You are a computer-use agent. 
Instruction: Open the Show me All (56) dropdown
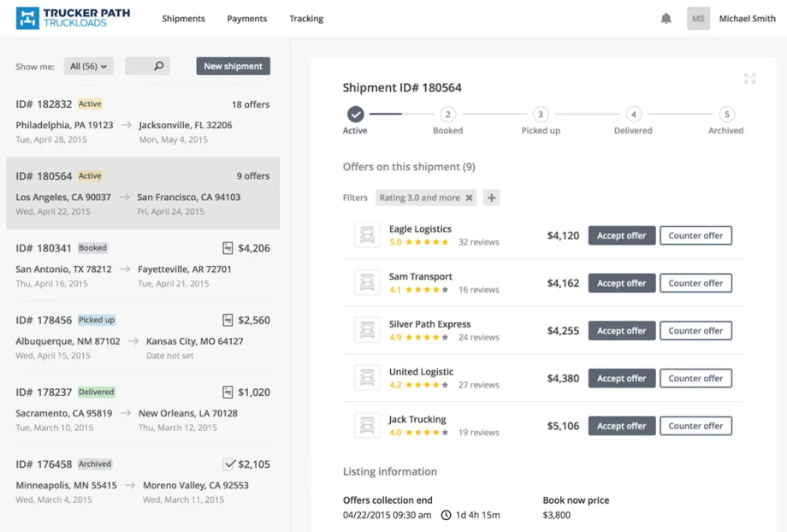coord(88,66)
